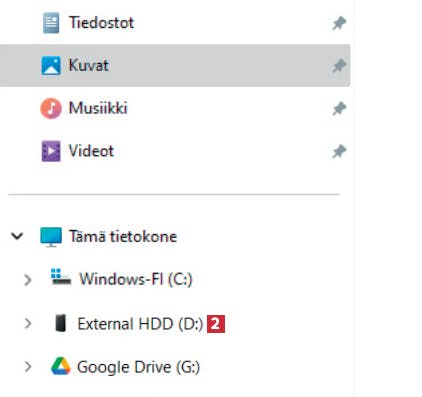Expand the External HDD (D:) chevron
Viewport: 422px width, 397px height.
tap(28, 323)
